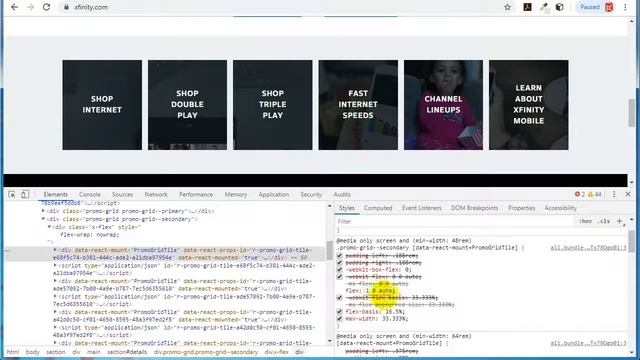Click the Shop Internet promo tile
Image resolution: width=640 pixels, height=360 pixels.
pos(102,105)
